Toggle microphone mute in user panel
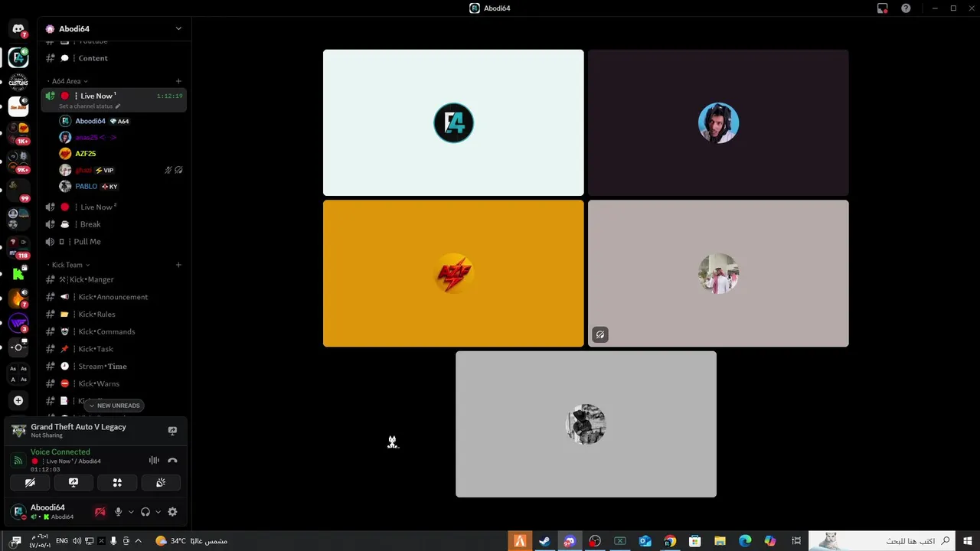The width and height of the screenshot is (980, 551). point(118,512)
